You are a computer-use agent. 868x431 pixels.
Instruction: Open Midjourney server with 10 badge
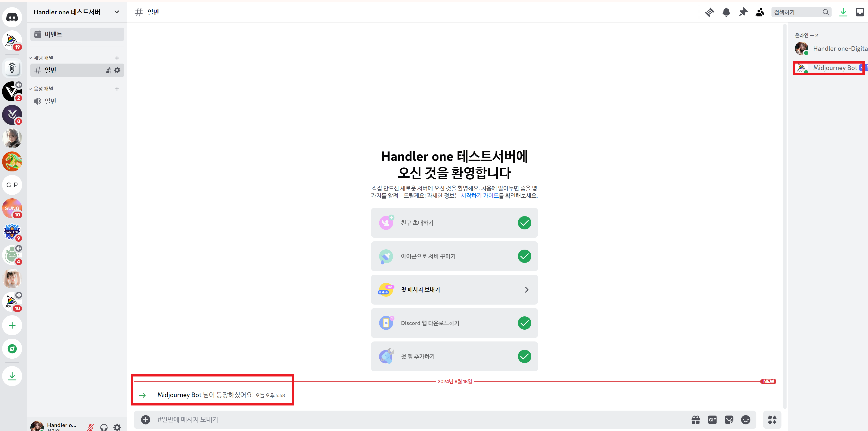click(x=12, y=302)
